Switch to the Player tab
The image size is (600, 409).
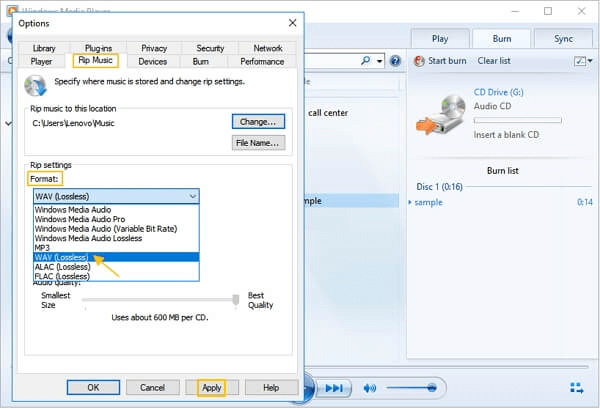click(41, 61)
